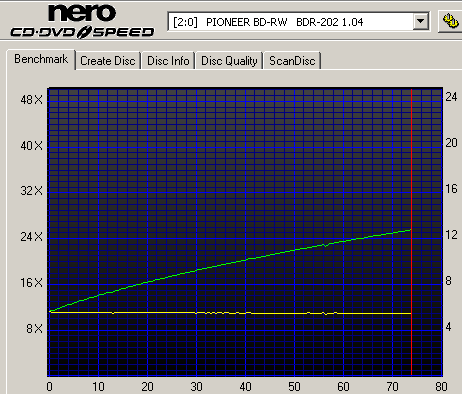Click the 4 label on right axis
Screen dimensions: 462x394
point(448,327)
